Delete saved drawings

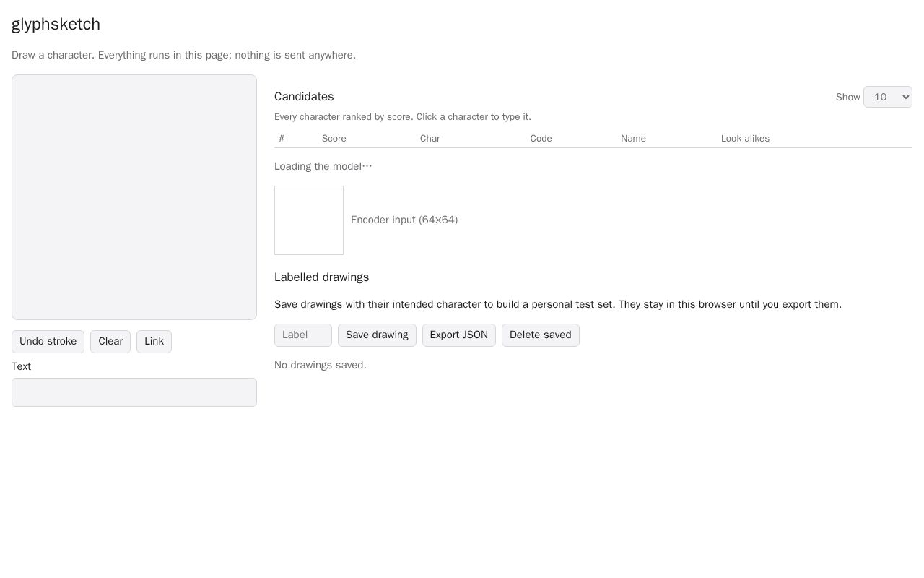[x=541, y=335]
